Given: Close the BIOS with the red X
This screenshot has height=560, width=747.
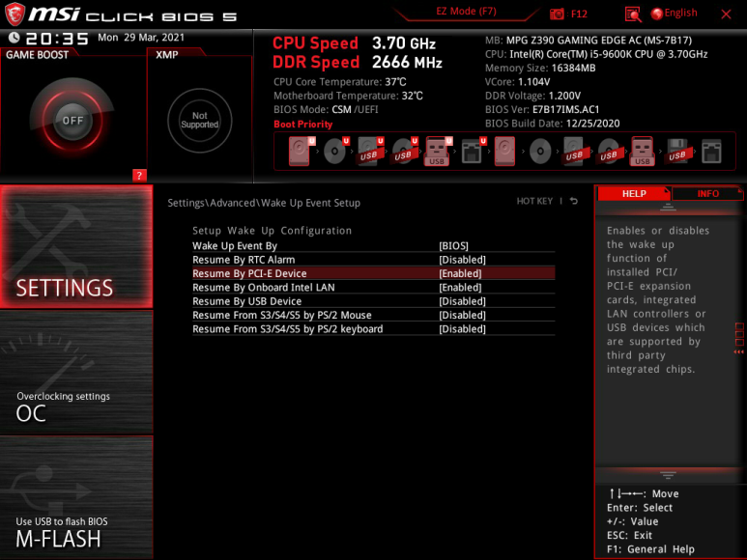Looking at the screenshot, I should point(726,14).
